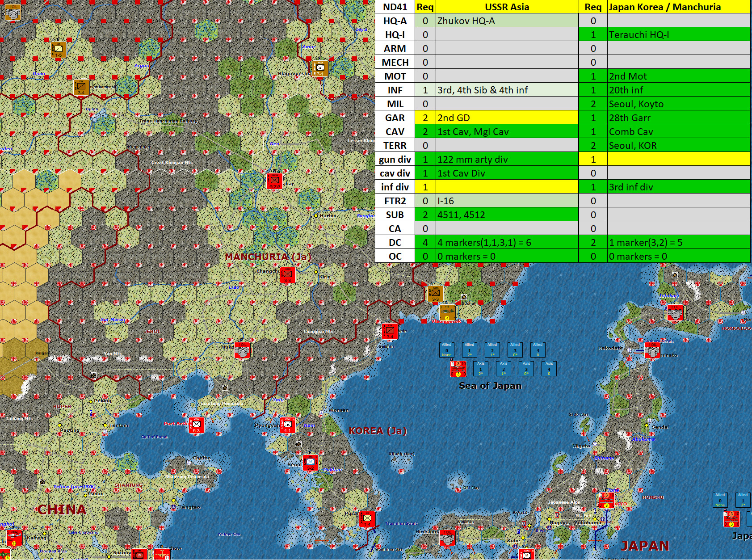Click the 'Comb Cav' cell
The height and width of the screenshot is (560, 752).
coord(678,131)
